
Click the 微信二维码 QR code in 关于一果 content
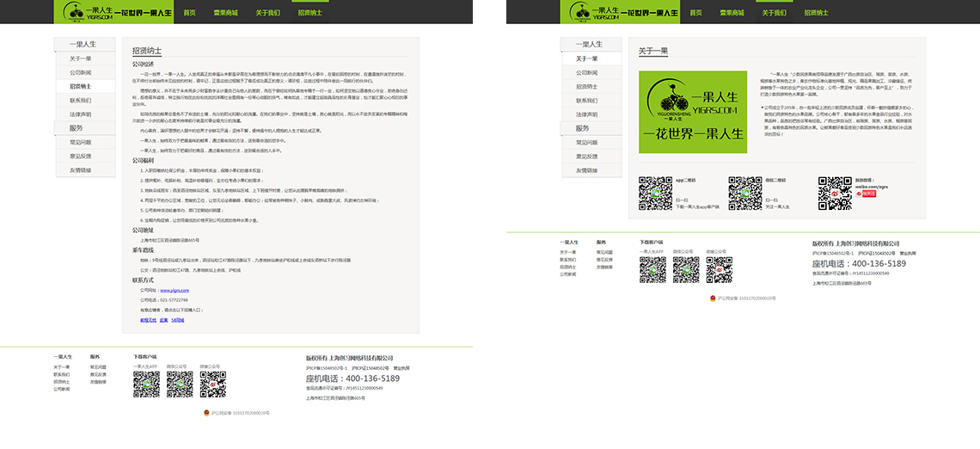click(x=745, y=194)
